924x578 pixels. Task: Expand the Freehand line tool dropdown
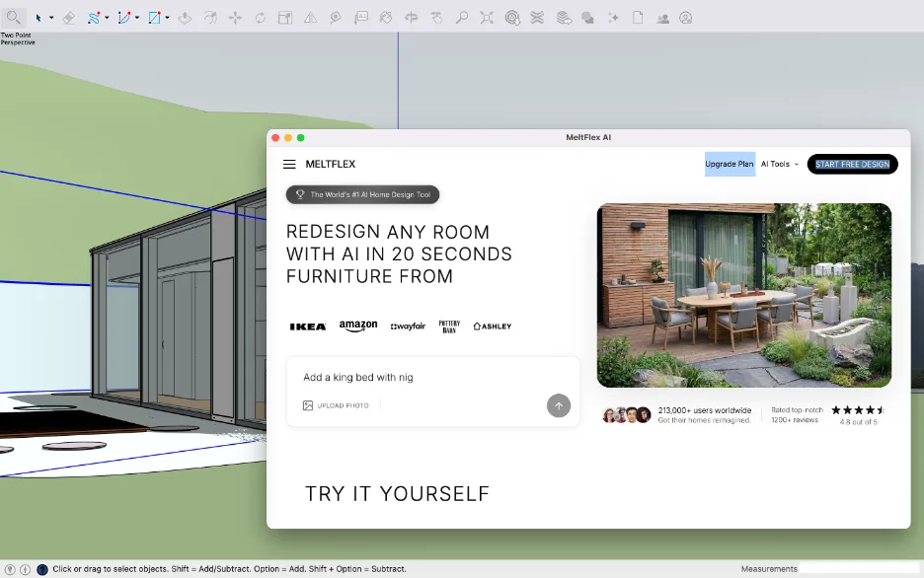(107, 18)
